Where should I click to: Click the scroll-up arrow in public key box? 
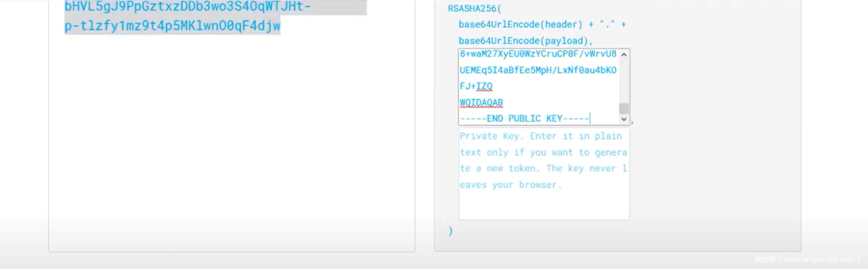coord(623,55)
